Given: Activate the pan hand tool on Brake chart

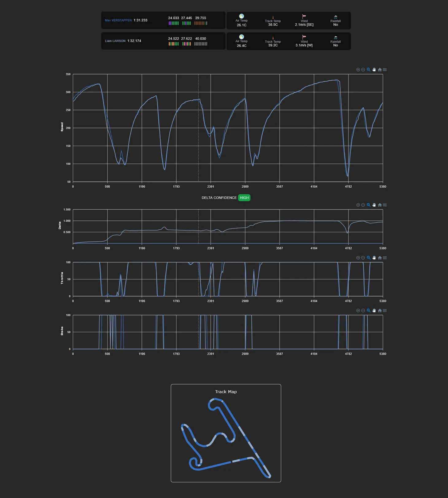Looking at the screenshot, I should pos(374,311).
